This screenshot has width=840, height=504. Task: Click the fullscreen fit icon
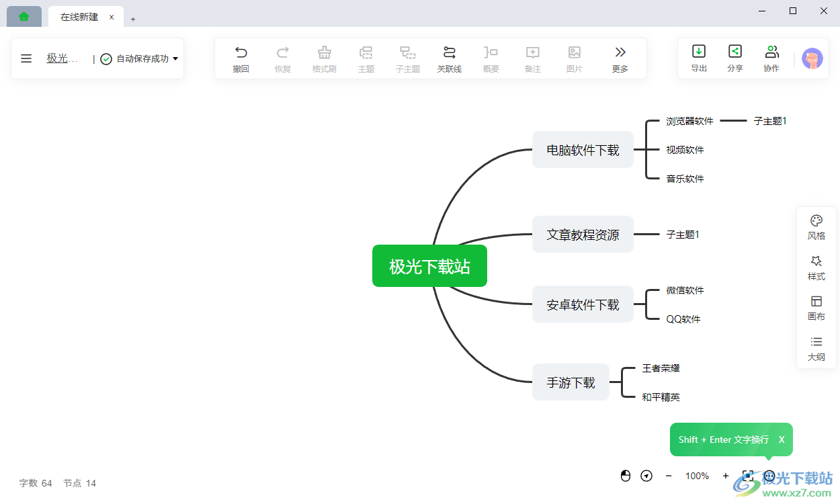[x=747, y=476]
